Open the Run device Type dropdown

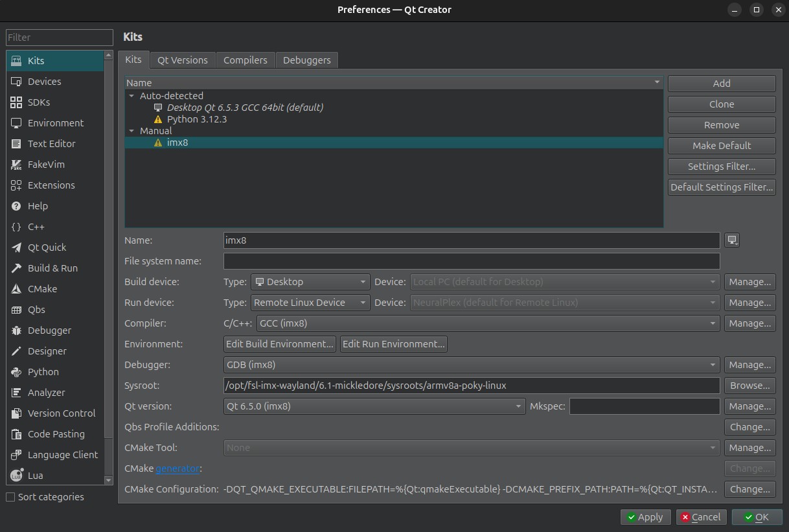point(310,303)
